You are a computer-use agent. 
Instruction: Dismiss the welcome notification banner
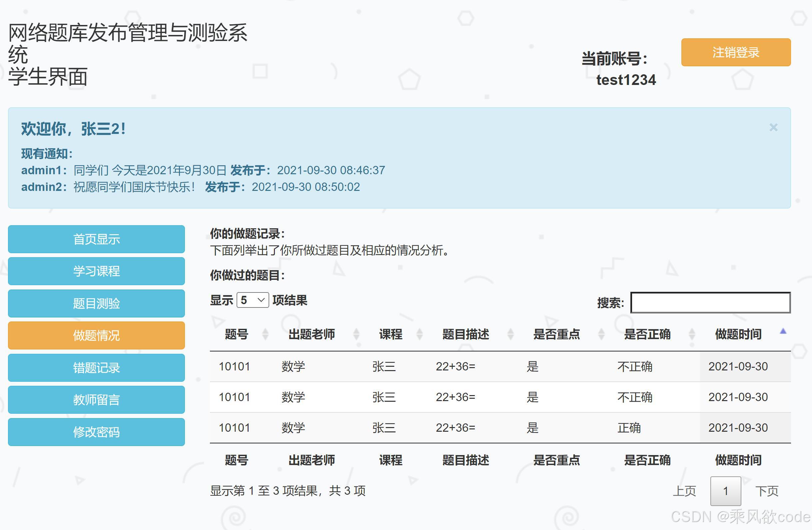tap(773, 128)
